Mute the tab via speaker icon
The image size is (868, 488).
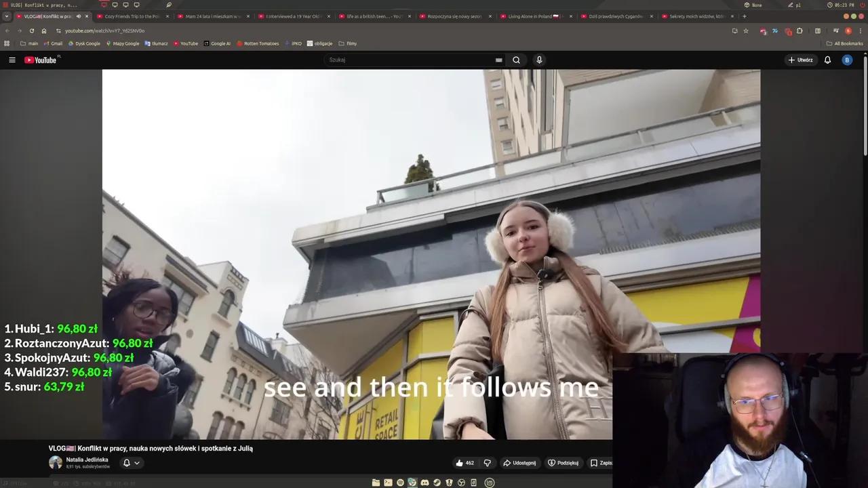(x=78, y=16)
